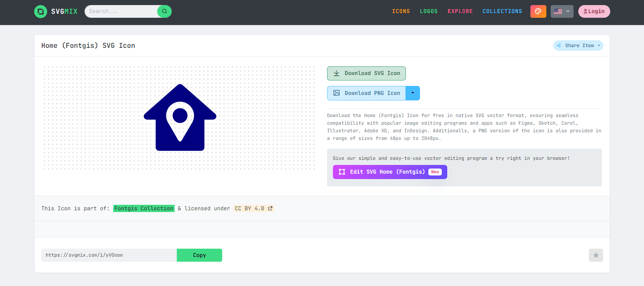Expand the PNG size dropdown arrow
The width and height of the screenshot is (644, 286).
click(x=413, y=93)
